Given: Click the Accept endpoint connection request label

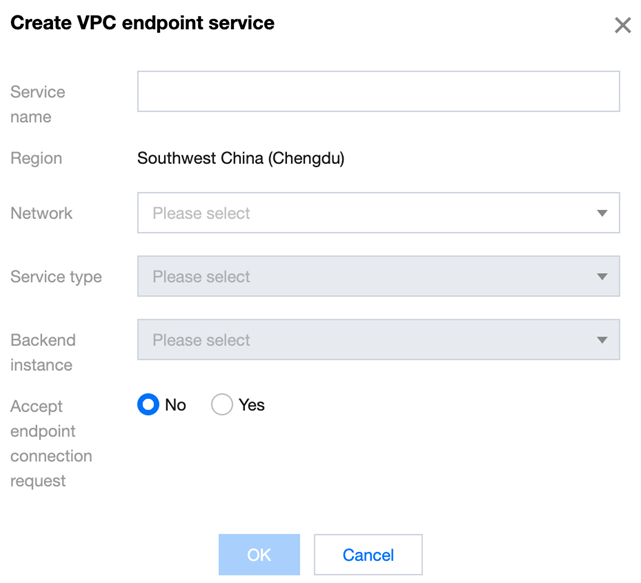Looking at the screenshot, I should tap(51, 443).
